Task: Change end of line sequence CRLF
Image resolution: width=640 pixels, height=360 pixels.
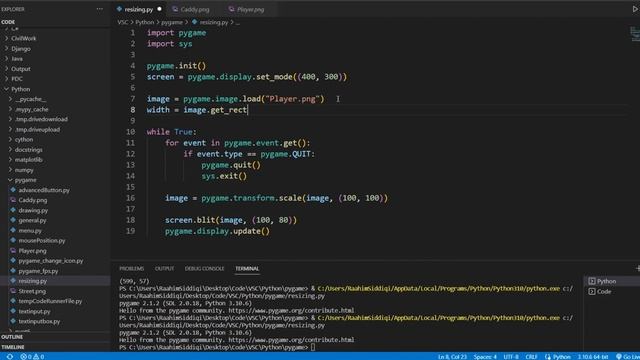Action: (531, 356)
